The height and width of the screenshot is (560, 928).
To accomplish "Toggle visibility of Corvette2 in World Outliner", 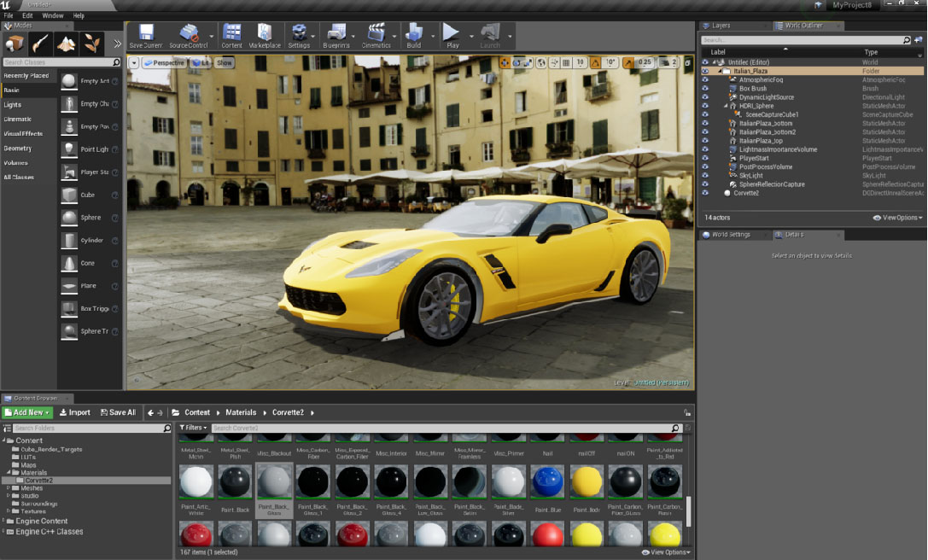I will click(705, 193).
